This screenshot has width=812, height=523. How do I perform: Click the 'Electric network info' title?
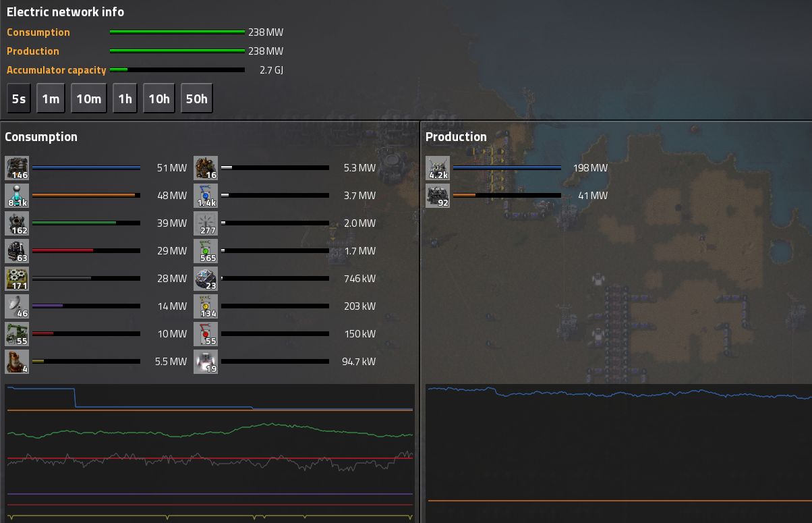(x=65, y=12)
